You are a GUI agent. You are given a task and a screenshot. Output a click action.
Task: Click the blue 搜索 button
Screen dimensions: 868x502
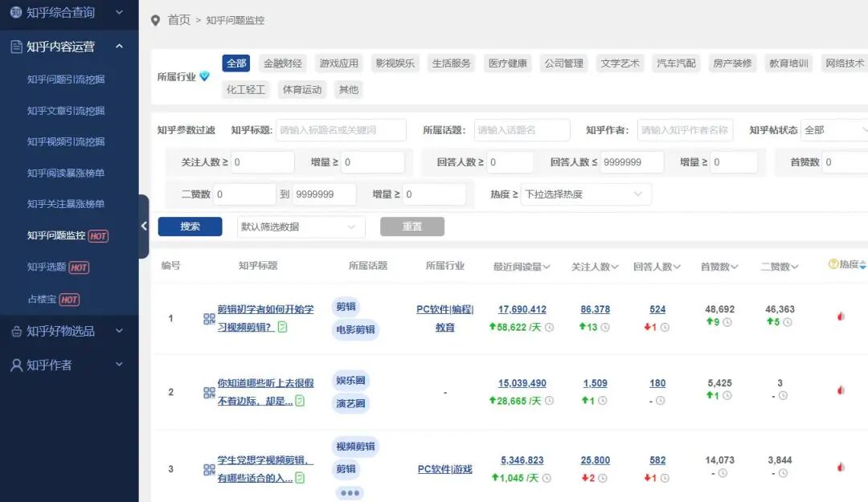tap(190, 227)
